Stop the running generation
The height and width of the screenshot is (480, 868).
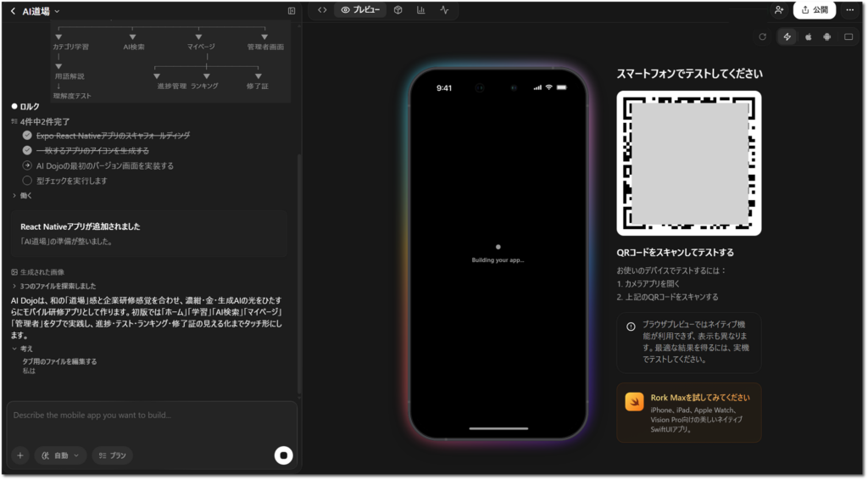coord(284,455)
